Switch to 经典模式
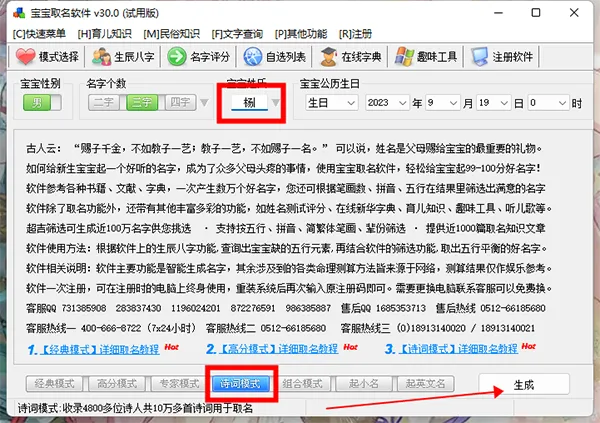 54,384
